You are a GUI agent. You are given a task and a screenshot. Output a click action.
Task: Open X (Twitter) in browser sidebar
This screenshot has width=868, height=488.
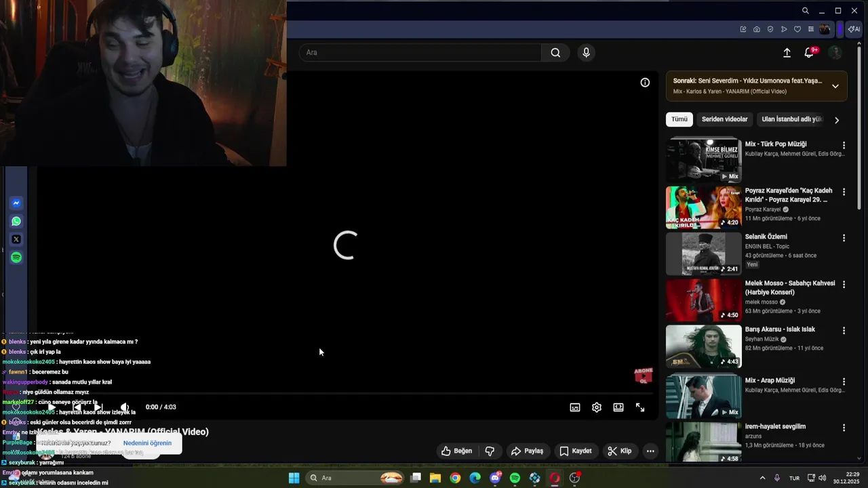pyautogui.click(x=16, y=239)
